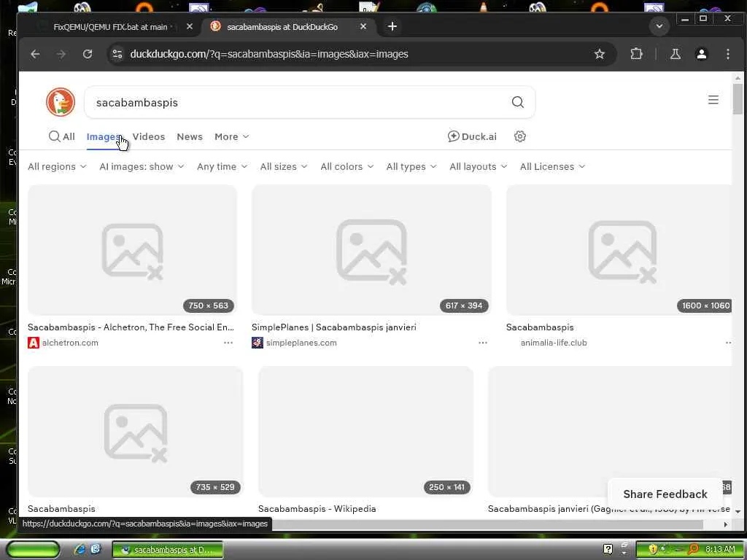747x560 pixels.
Task: Expand the More search categories
Action: [231, 136]
